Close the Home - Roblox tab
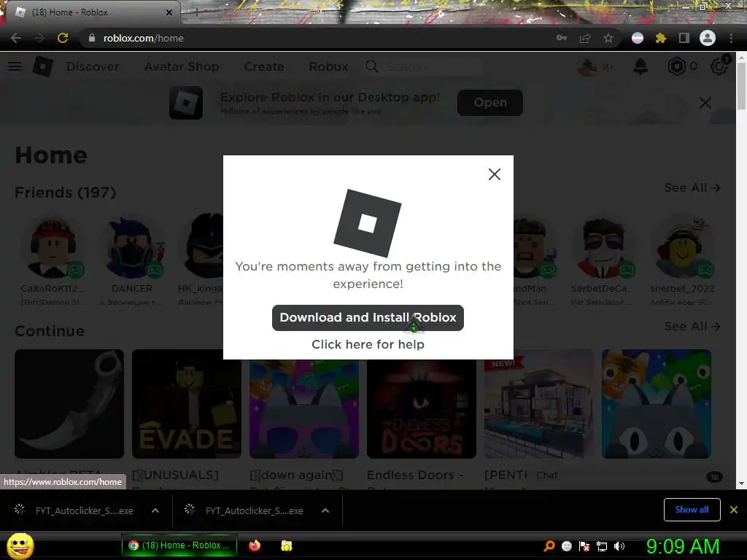747x560 pixels. [169, 12]
